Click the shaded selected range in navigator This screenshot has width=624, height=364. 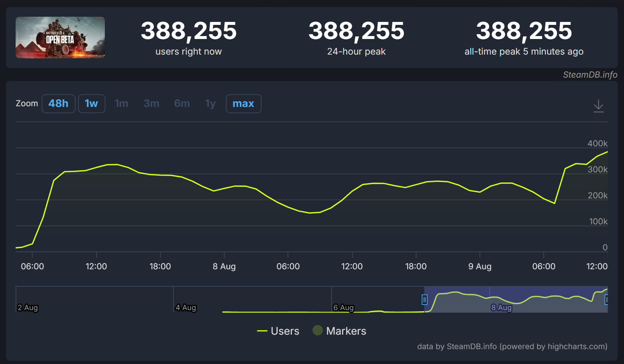[x=516, y=299]
